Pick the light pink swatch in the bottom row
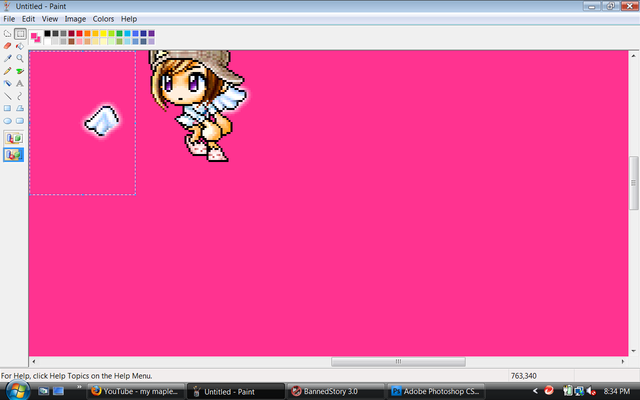 (x=80, y=41)
